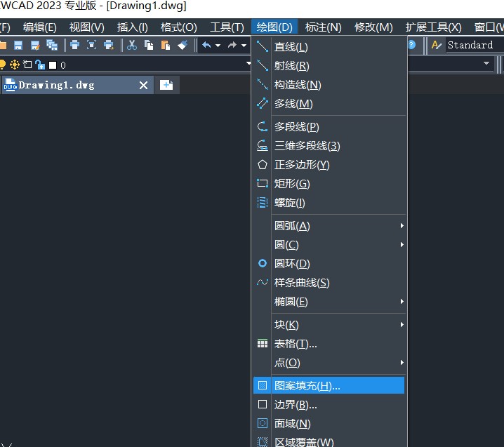Choose 区域覆盖(W) menu entry
504x447 pixels.
[x=329, y=441]
